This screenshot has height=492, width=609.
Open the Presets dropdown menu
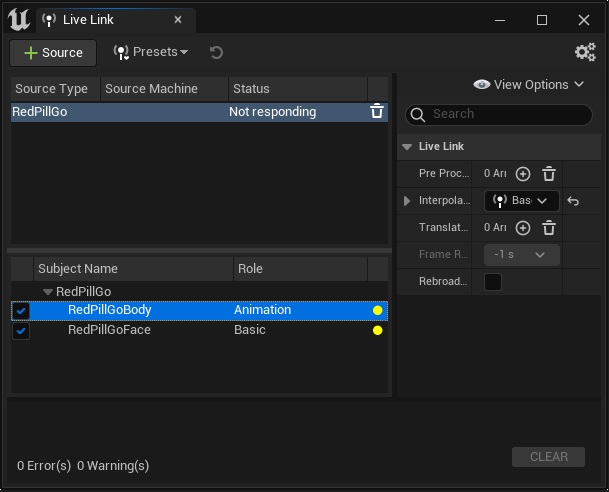pos(151,52)
